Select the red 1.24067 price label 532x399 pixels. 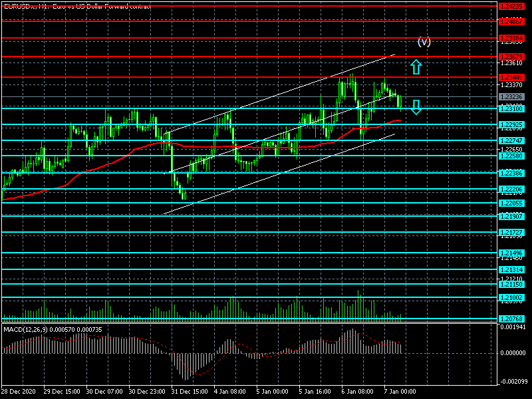[x=511, y=21]
